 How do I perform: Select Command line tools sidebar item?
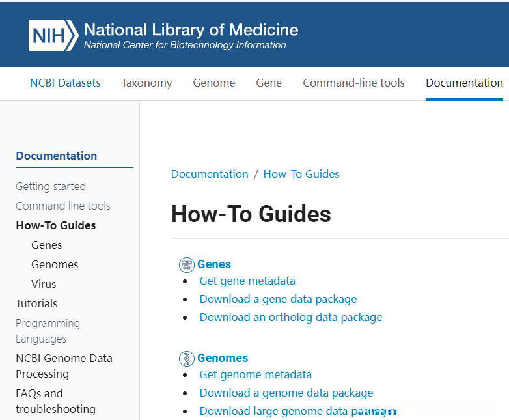63,206
